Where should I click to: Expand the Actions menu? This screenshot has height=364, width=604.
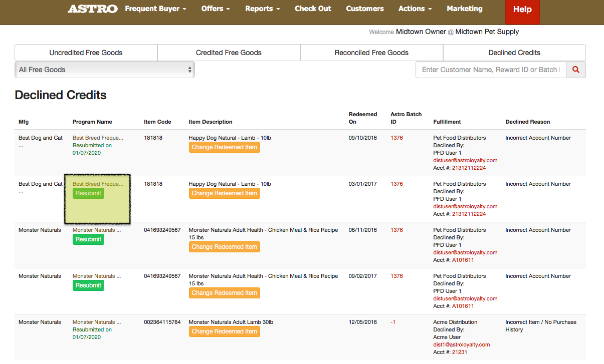(x=415, y=9)
